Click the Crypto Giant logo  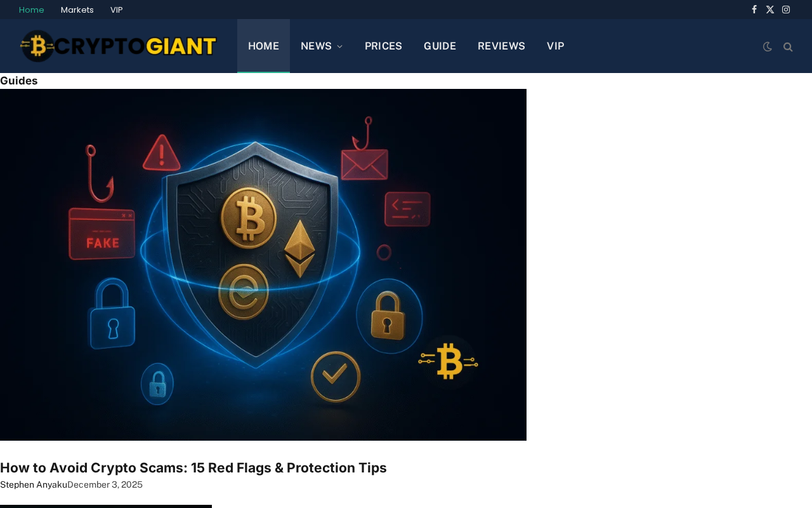click(x=119, y=46)
